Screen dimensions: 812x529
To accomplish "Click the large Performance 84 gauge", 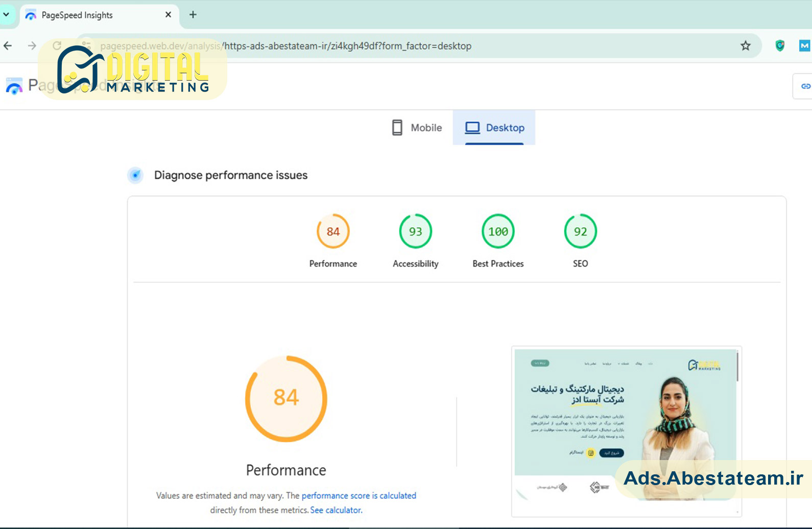I will (286, 398).
